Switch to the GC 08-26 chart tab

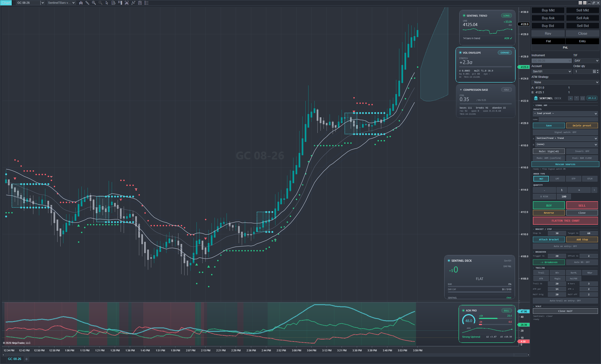[x=15, y=359]
